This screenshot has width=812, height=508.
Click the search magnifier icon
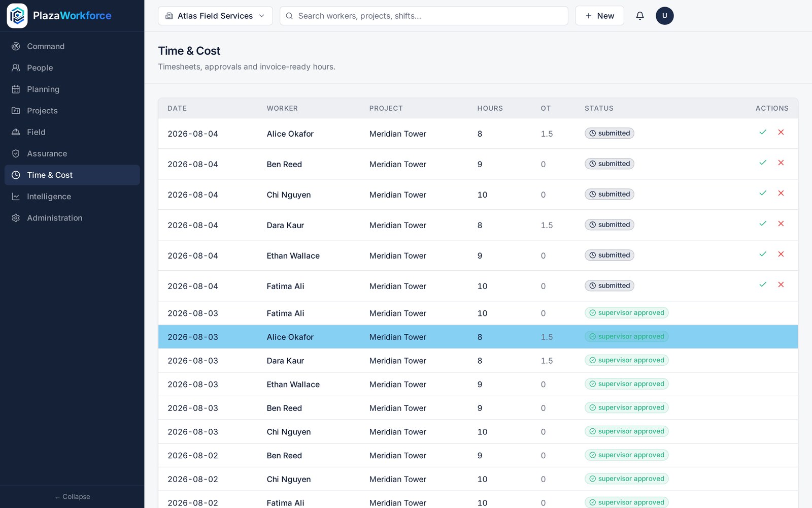(x=289, y=16)
